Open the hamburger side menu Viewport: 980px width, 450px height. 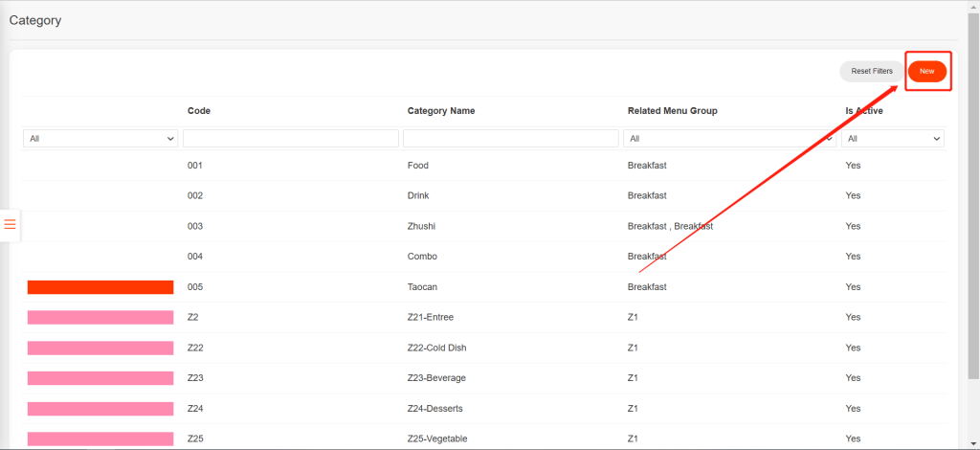(x=11, y=224)
